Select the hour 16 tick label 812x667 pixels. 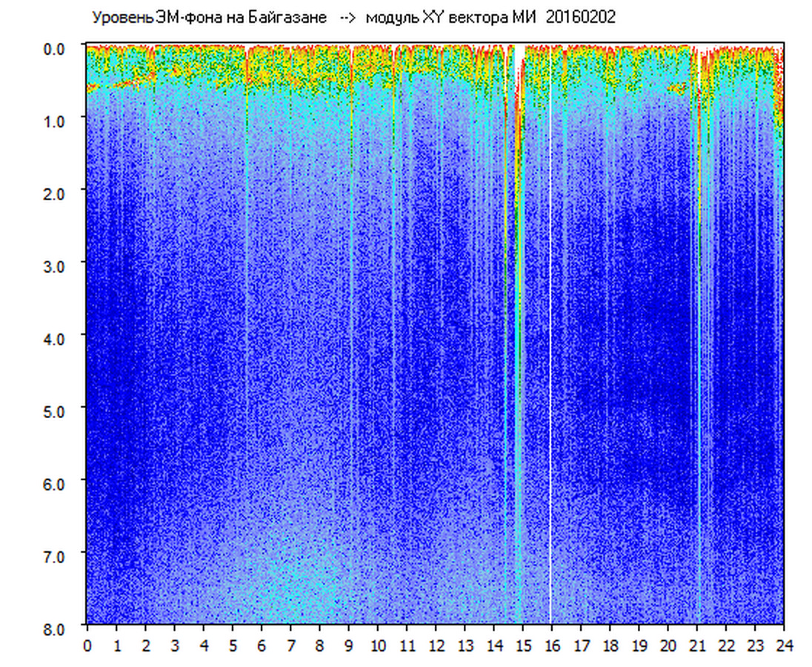pos(552,646)
